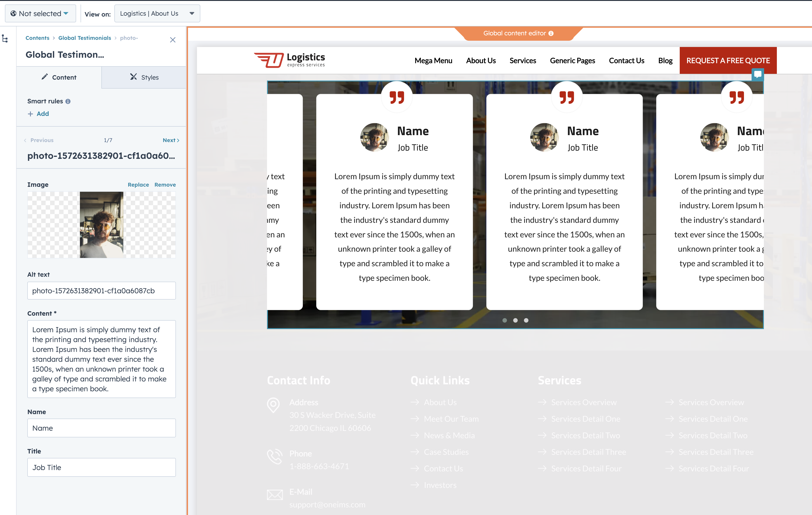This screenshot has width=812, height=515.
Task: Switch to the Styles tab
Action: [x=144, y=77]
